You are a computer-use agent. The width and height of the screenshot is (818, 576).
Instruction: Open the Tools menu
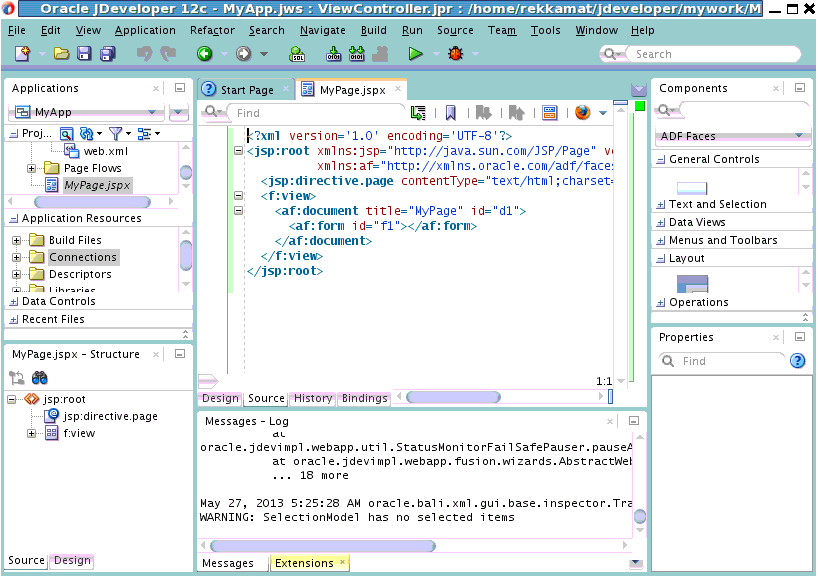coord(545,30)
